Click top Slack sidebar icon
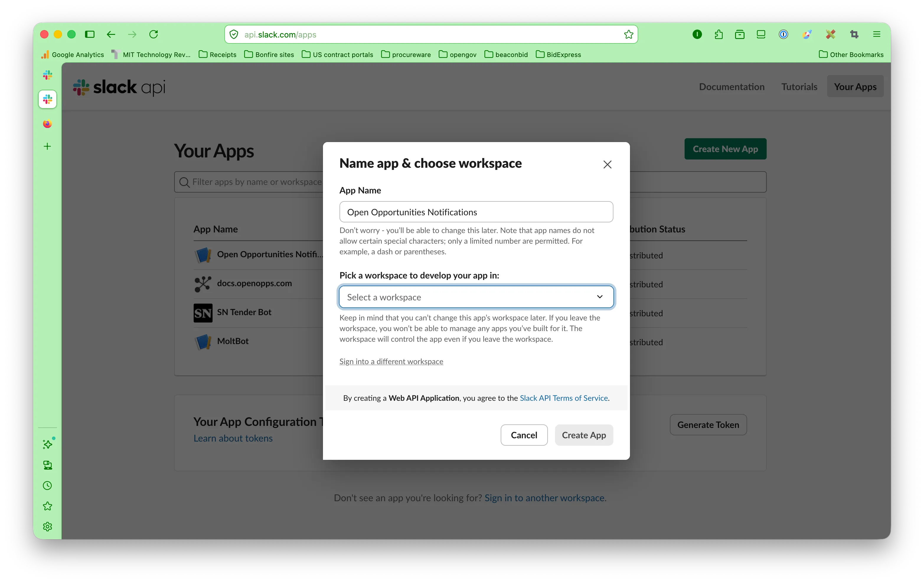 48,75
